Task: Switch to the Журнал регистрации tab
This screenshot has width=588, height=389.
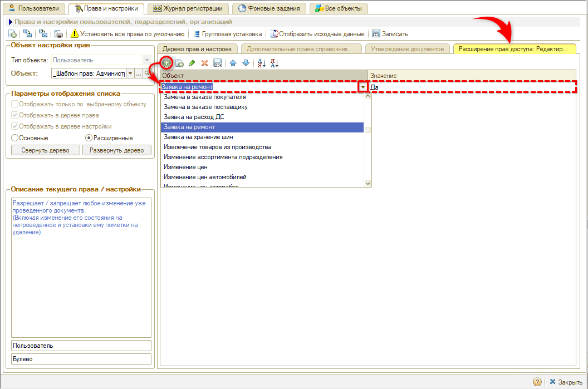Action: pyautogui.click(x=188, y=8)
